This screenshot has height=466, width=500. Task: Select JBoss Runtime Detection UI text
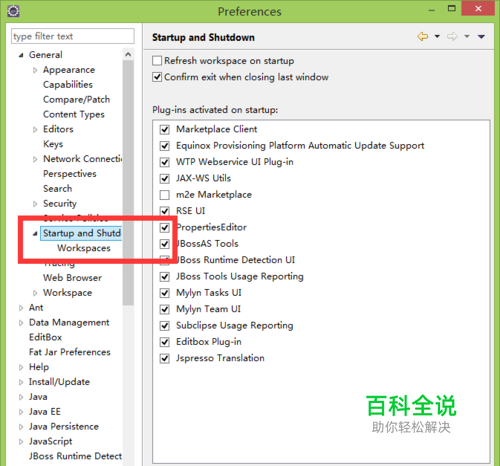[235, 260]
